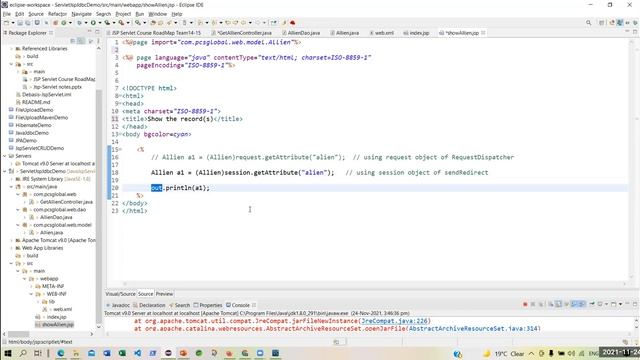
Task: Open the Search icon at the top right of the toolbar
Action: [x=589, y=23]
